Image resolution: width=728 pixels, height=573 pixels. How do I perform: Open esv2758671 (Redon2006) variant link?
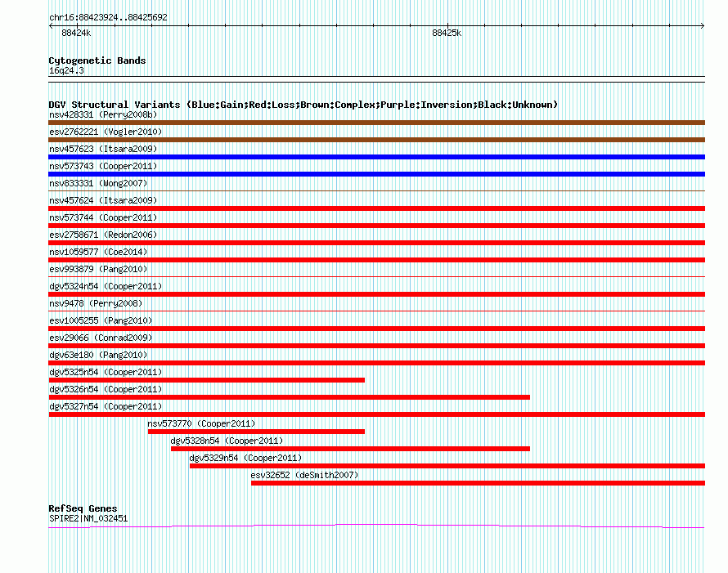pos(103,235)
